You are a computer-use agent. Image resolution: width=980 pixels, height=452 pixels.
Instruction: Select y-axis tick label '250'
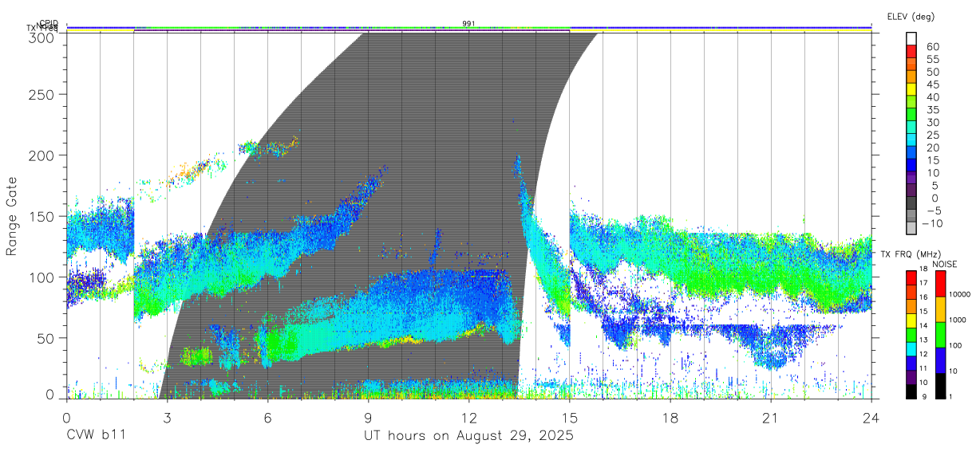tap(41, 95)
